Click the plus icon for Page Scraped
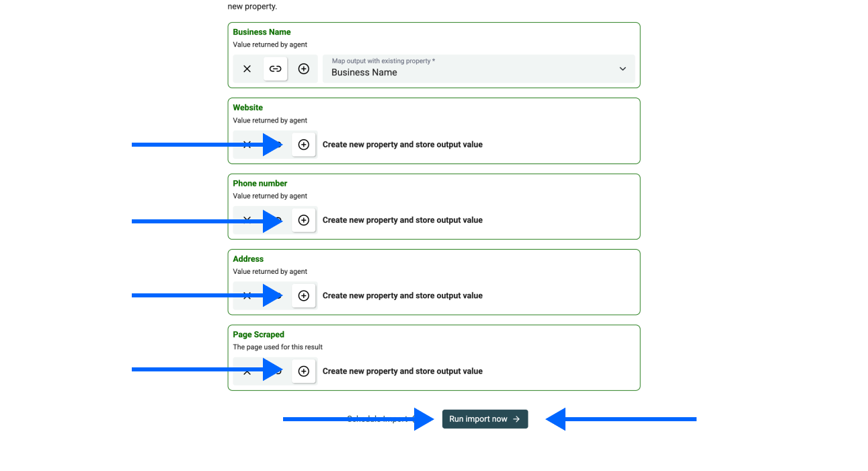 pyautogui.click(x=304, y=371)
